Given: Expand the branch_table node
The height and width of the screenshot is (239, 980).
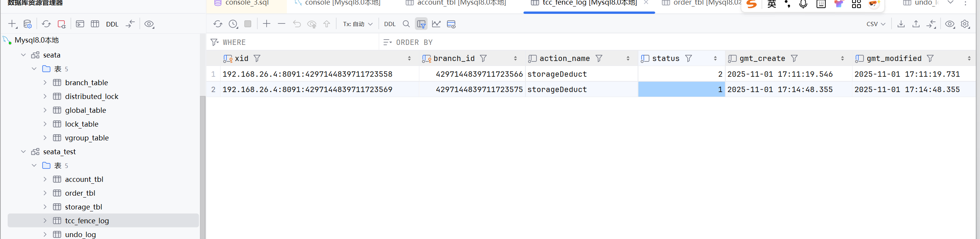Looking at the screenshot, I should pyautogui.click(x=45, y=82).
